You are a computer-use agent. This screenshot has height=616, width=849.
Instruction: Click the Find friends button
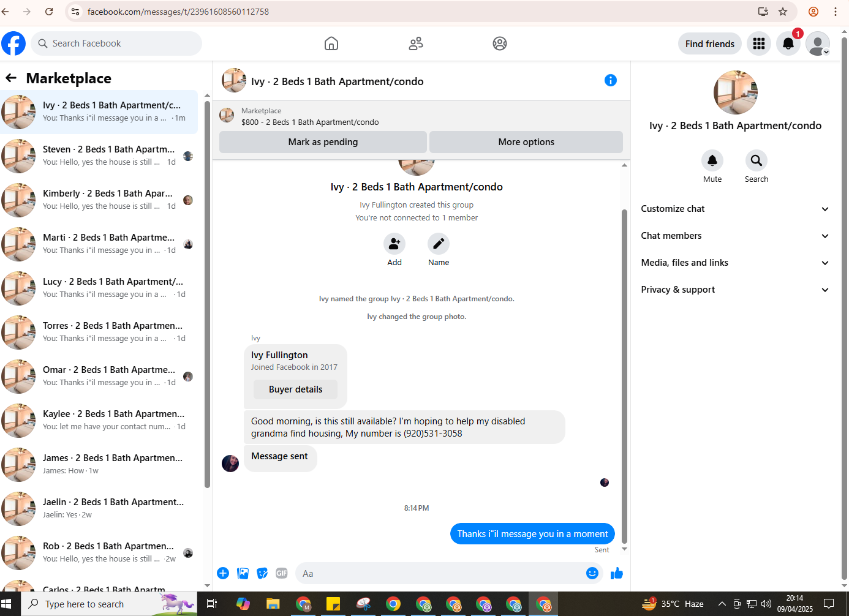pyautogui.click(x=710, y=43)
